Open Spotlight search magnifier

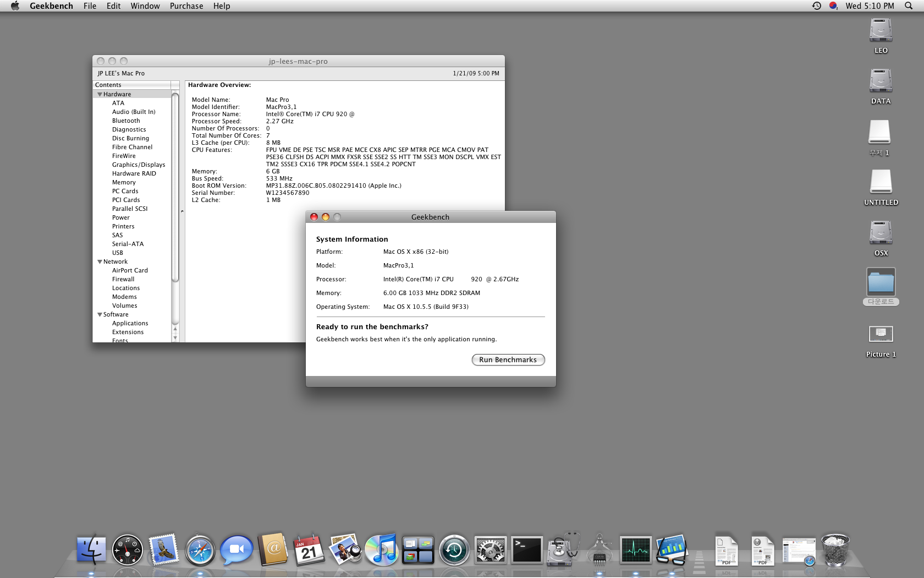click(x=909, y=6)
